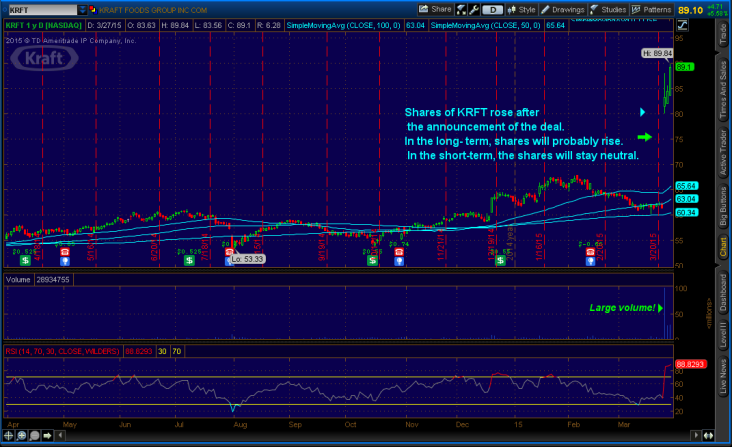Viewport: 732px width, 447px height.
Task: Click the Lo: 53.33 price bubble
Action: point(247,259)
